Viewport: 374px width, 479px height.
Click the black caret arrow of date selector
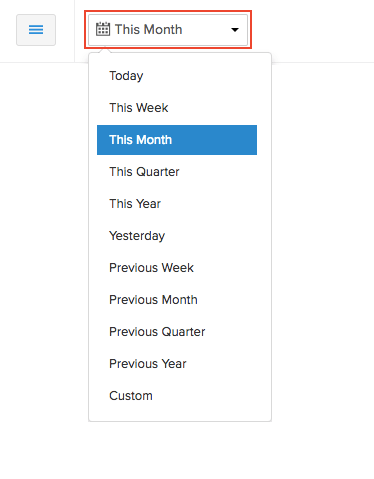(235, 30)
